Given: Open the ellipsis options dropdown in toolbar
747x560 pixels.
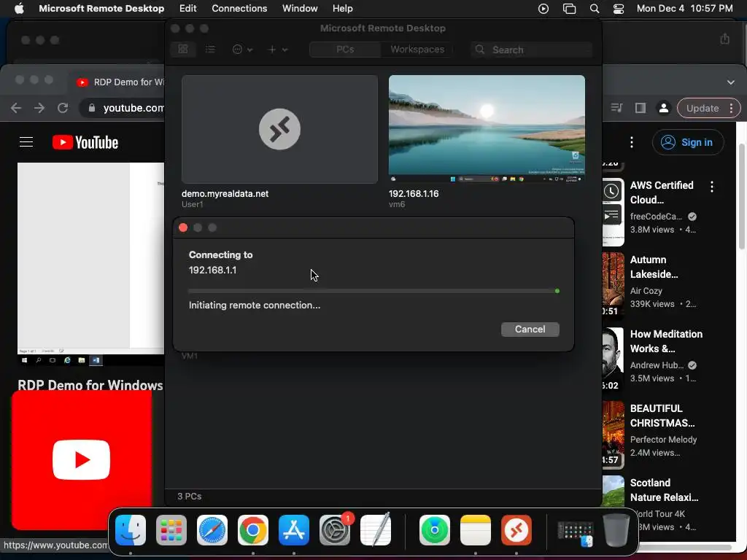Looking at the screenshot, I should (x=242, y=50).
